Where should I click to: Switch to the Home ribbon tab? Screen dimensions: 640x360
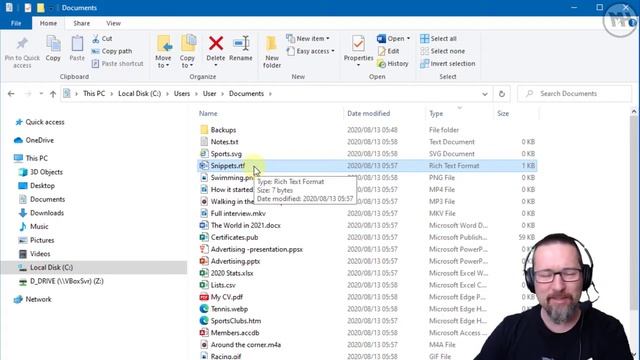tap(48, 23)
